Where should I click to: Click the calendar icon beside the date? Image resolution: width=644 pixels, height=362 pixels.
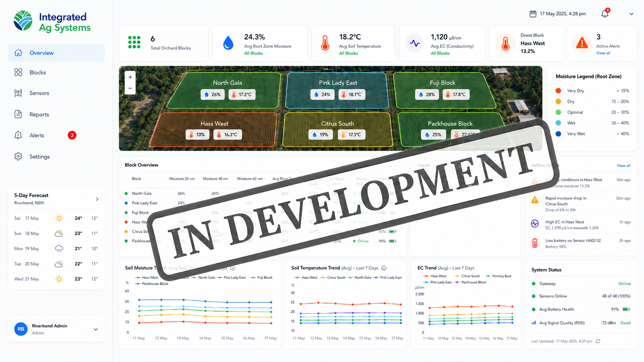[x=533, y=14]
